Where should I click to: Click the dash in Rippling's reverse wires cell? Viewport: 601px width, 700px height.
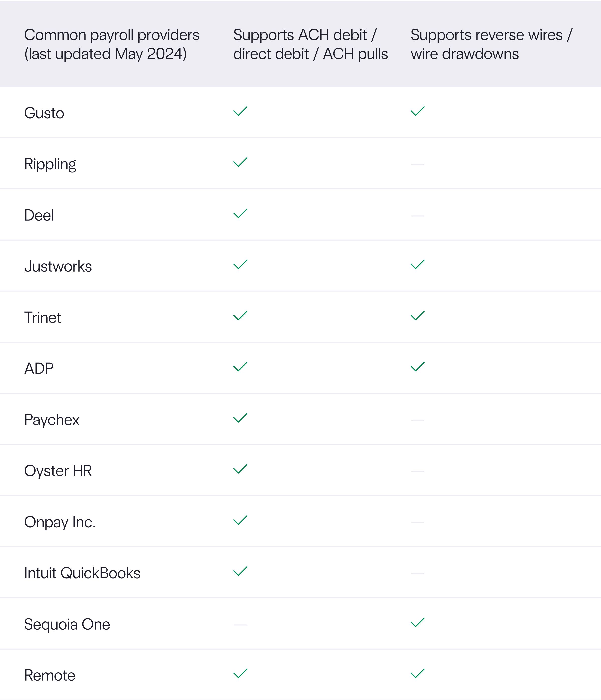(x=418, y=164)
